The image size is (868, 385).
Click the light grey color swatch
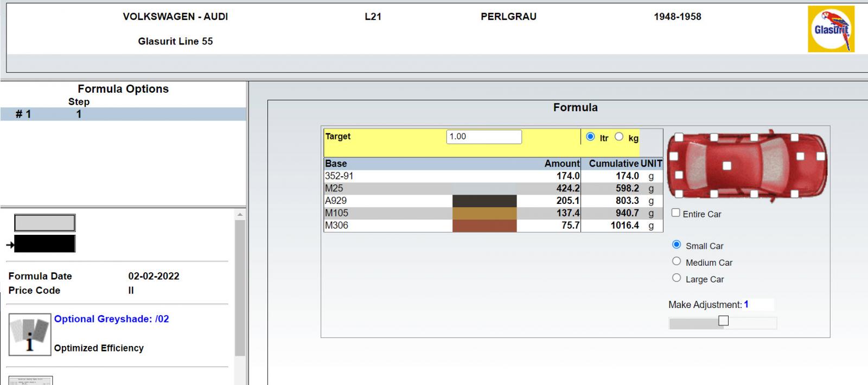45,223
